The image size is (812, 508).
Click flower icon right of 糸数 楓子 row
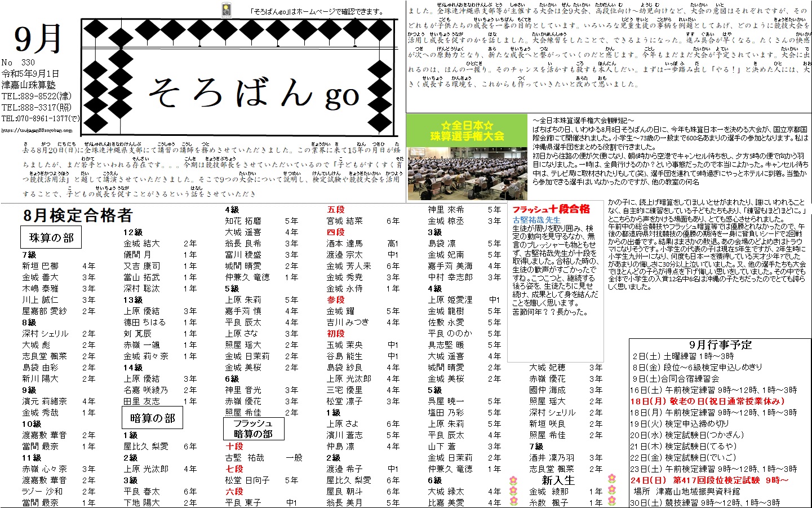612,501
